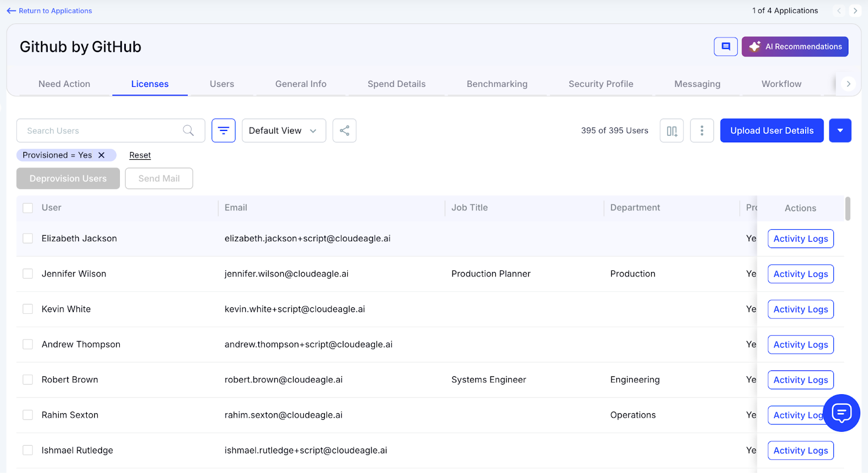This screenshot has width=868, height=473.
Task: Open Activity Logs for Kevin White
Action: click(801, 310)
